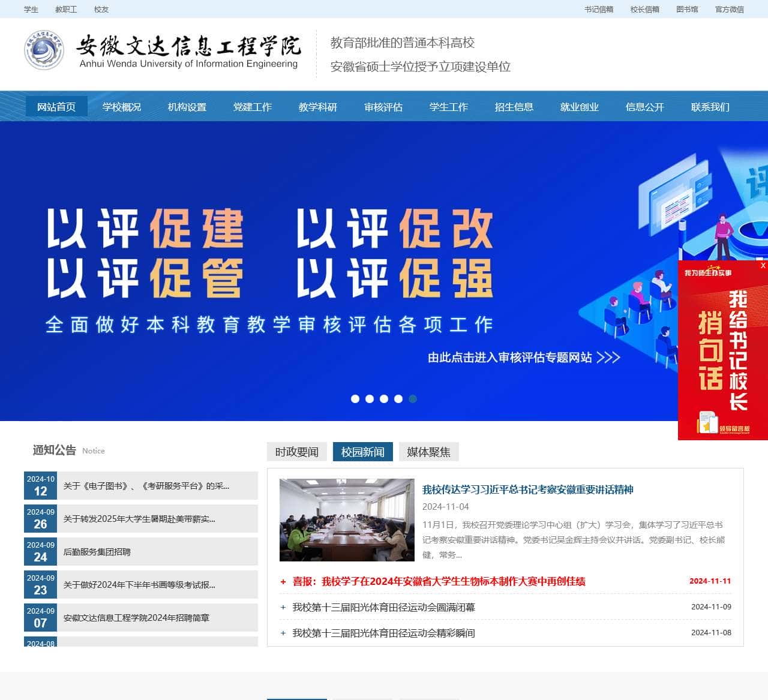This screenshot has height=700, width=768.
Task: Open the 学生工作 menu
Action: click(449, 107)
